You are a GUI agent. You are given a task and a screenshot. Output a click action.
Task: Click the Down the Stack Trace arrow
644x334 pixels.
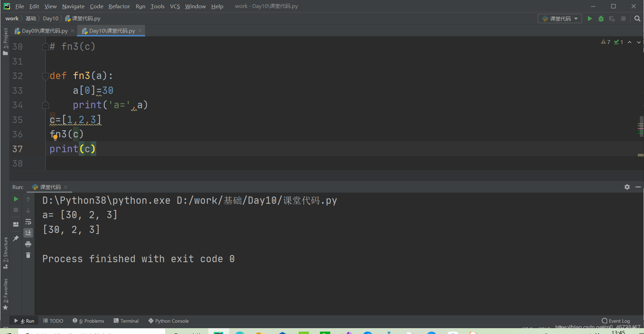tap(28, 210)
